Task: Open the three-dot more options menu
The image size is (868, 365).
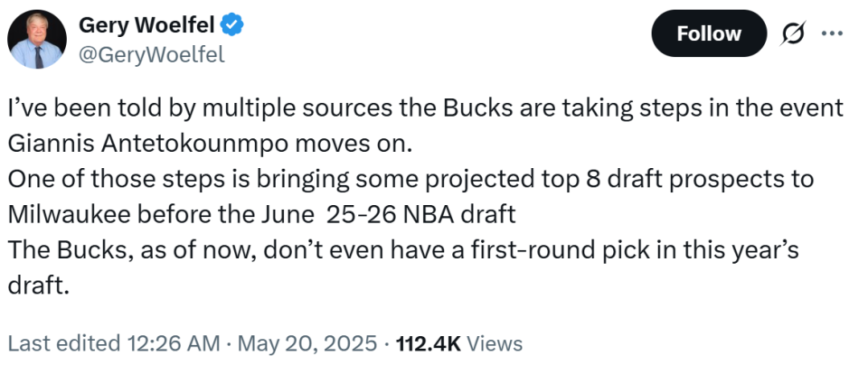Action: click(x=832, y=33)
